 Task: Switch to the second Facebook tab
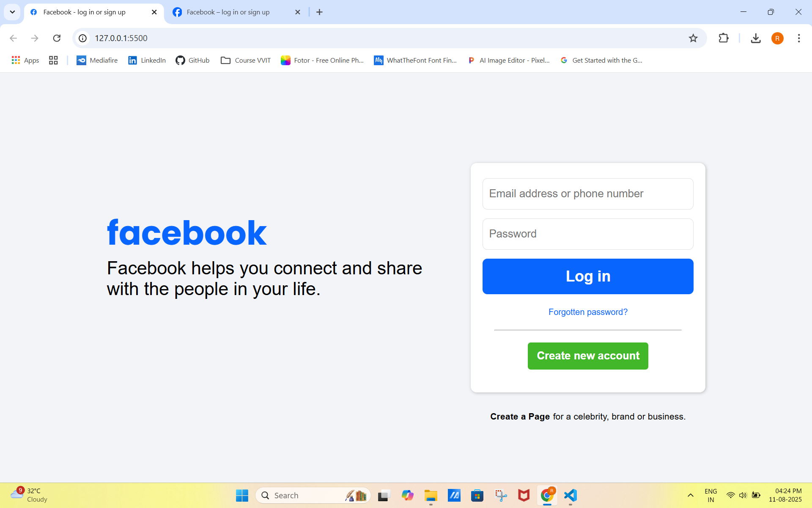[x=237, y=12]
